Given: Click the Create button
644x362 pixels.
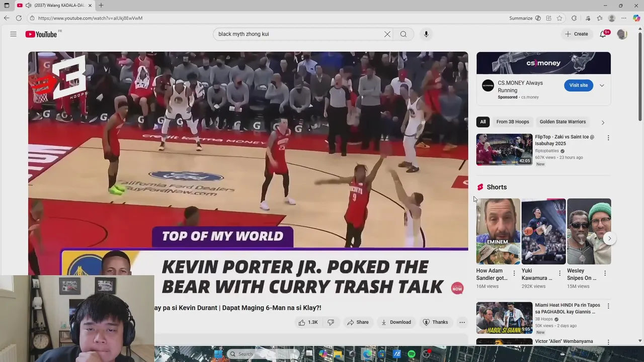Looking at the screenshot, I should pyautogui.click(x=577, y=34).
